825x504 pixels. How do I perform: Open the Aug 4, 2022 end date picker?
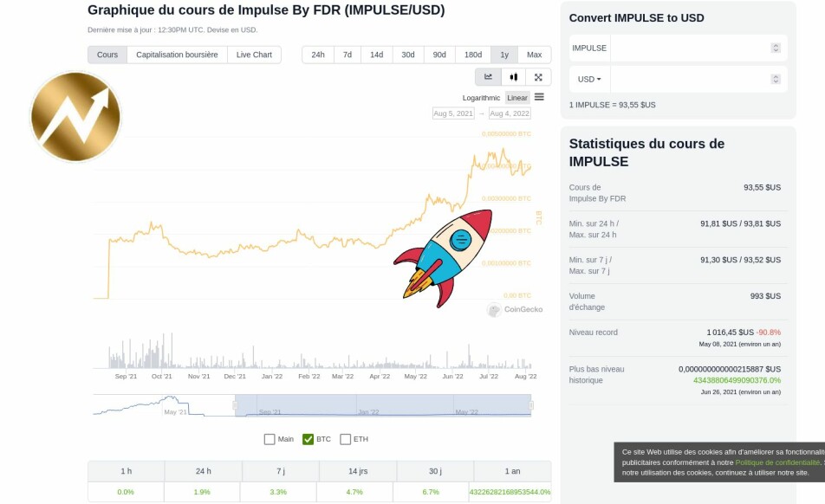(510, 113)
